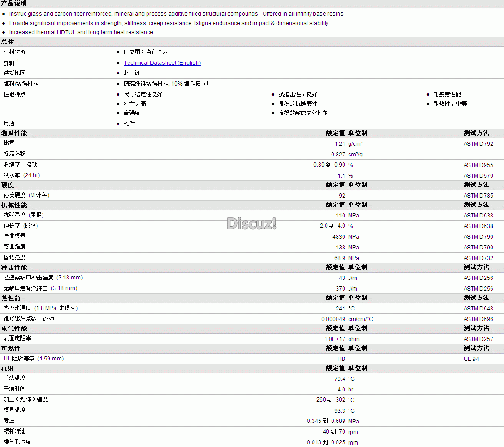
Task: Click the 机械性能 section header
Action: pos(14,205)
